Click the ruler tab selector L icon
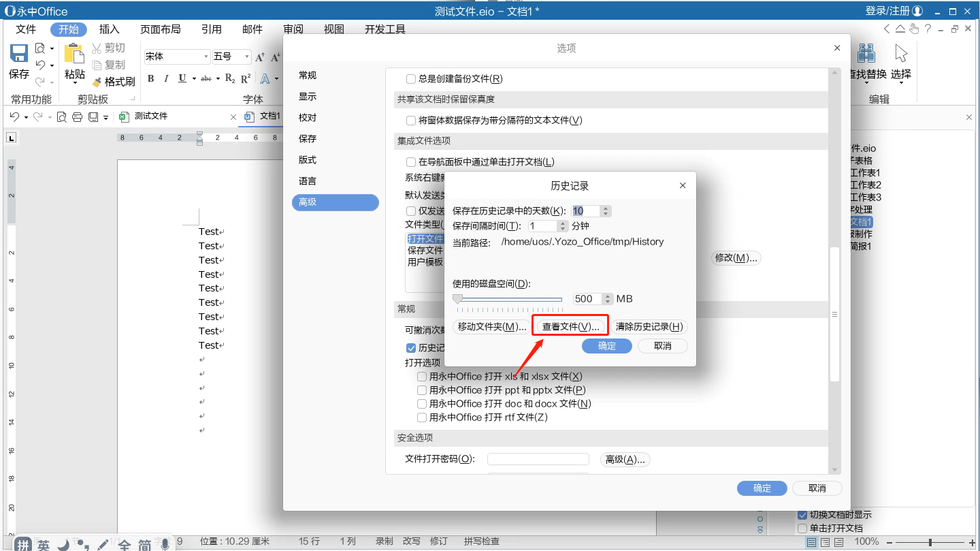Image resolution: width=980 pixels, height=551 pixels. (11, 138)
